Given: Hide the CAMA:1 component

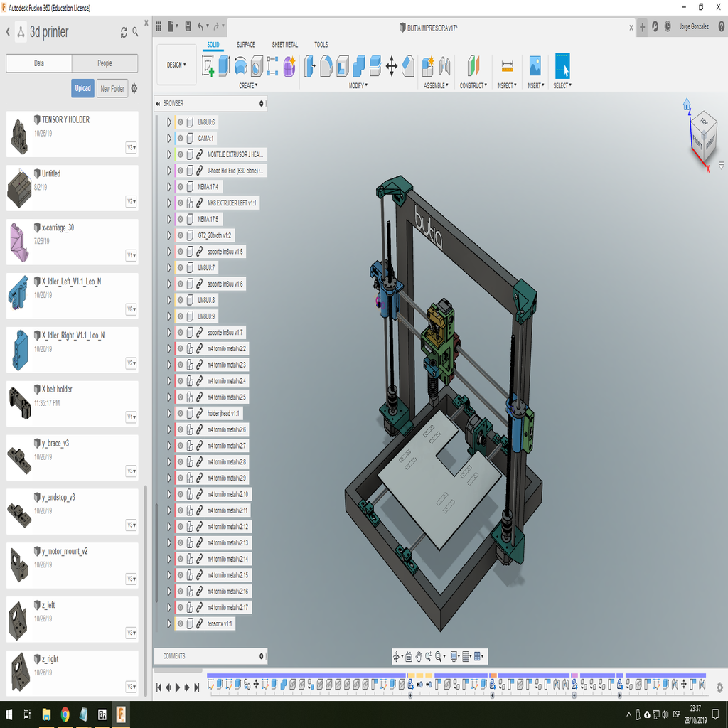Looking at the screenshot, I should (181, 138).
